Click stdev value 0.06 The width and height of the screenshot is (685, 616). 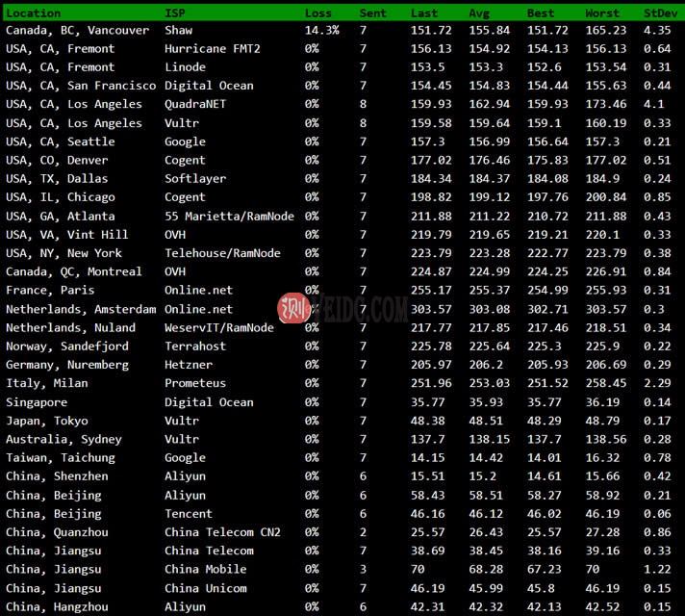pos(657,514)
